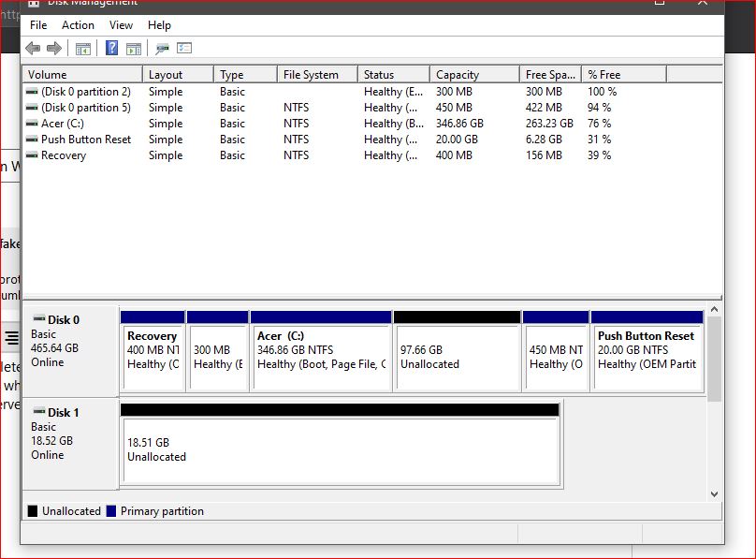The height and width of the screenshot is (559, 756).
Task: Open the File menu
Action: click(37, 25)
